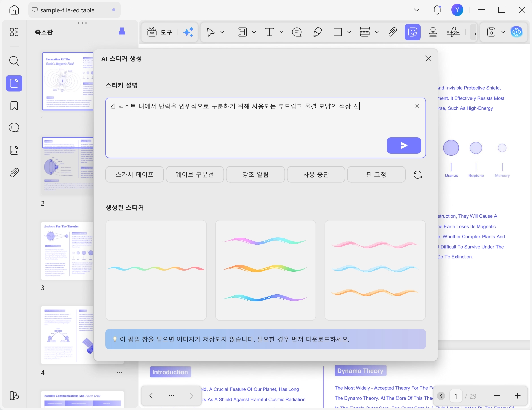Send the sticker generation prompt
This screenshot has width=532, height=410.
point(404,145)
